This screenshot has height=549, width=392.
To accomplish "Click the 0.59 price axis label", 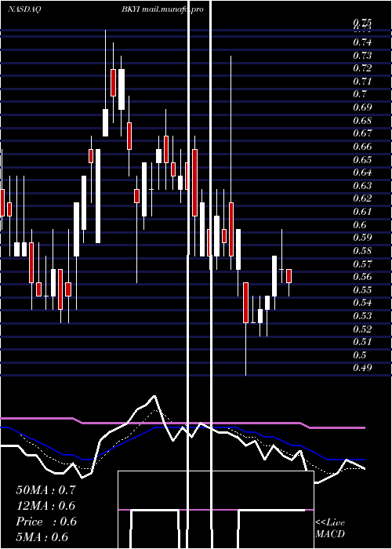I will [x=362, y=238].
